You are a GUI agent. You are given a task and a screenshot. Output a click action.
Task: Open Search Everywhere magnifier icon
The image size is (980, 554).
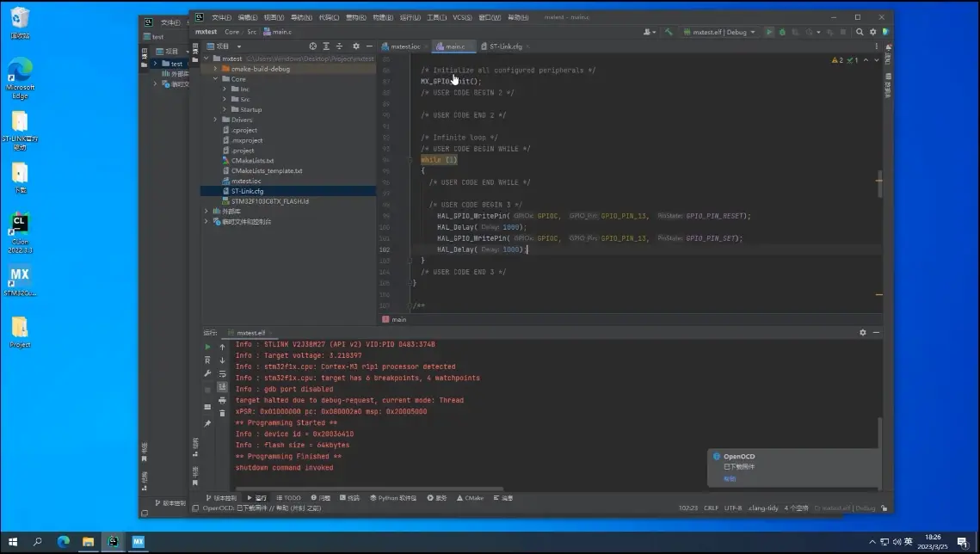[x=860, y=32]
